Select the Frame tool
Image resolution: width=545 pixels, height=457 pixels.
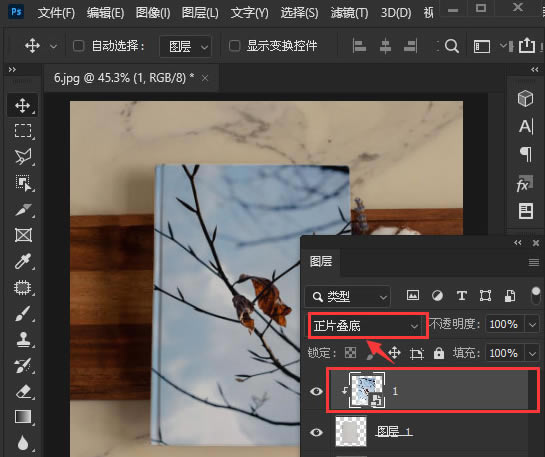point(23,235)
